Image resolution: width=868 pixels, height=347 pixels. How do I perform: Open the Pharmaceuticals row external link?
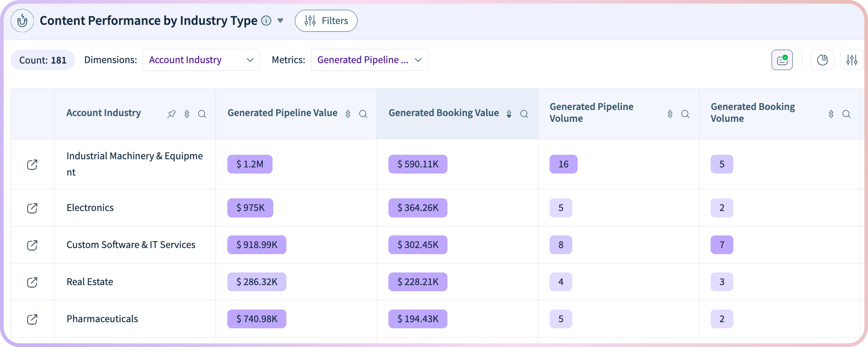point(32,319)
